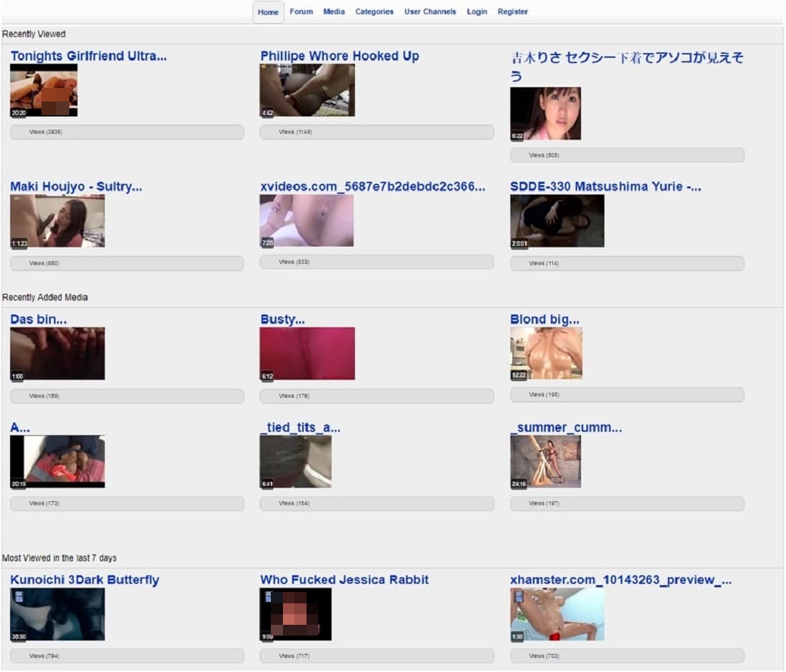Open the Das bin... title link
This screenshot has width=786, height=672.
(39, 320)
